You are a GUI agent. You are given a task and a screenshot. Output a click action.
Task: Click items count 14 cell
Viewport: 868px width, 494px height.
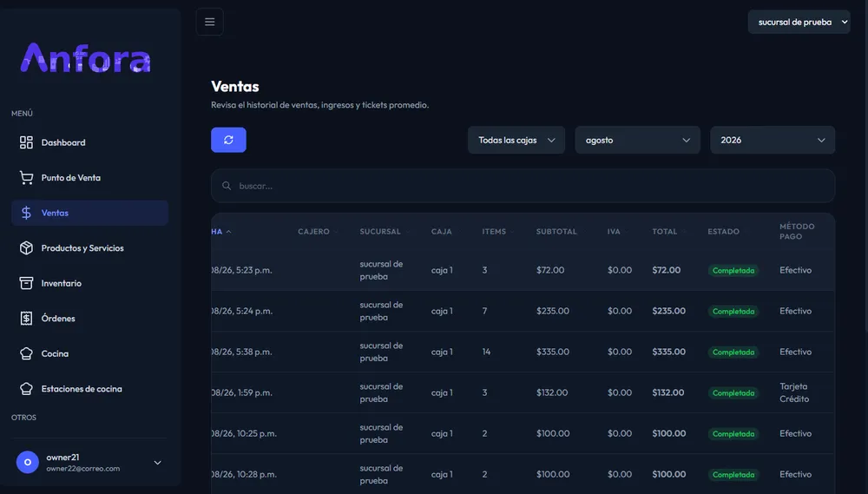tap(486, 352)
